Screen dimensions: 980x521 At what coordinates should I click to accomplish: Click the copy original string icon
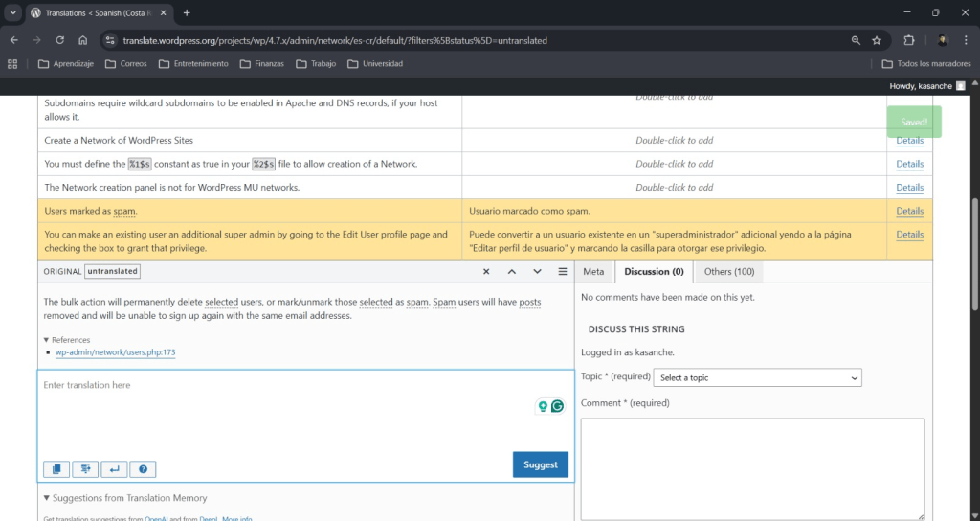(56, 469)
